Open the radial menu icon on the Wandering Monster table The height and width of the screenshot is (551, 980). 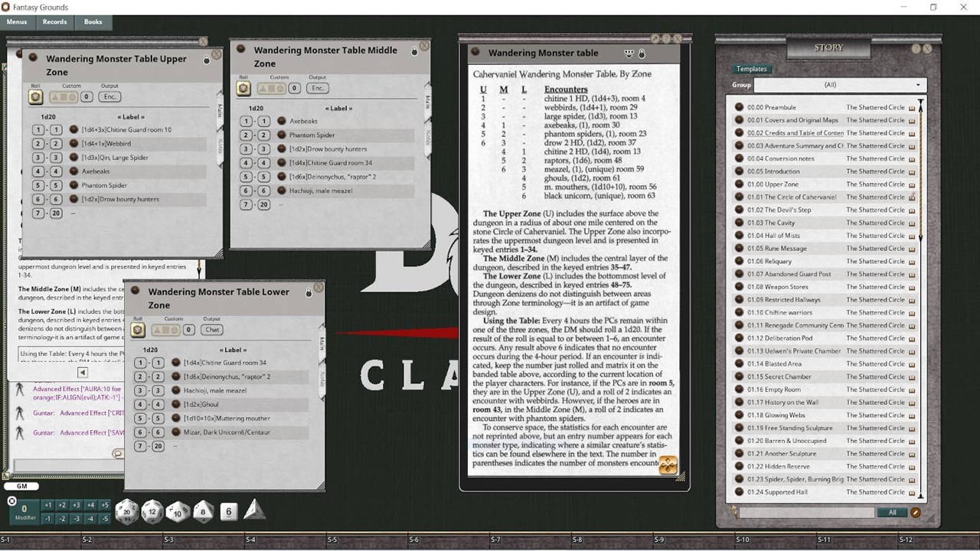[x=668, y=465]
